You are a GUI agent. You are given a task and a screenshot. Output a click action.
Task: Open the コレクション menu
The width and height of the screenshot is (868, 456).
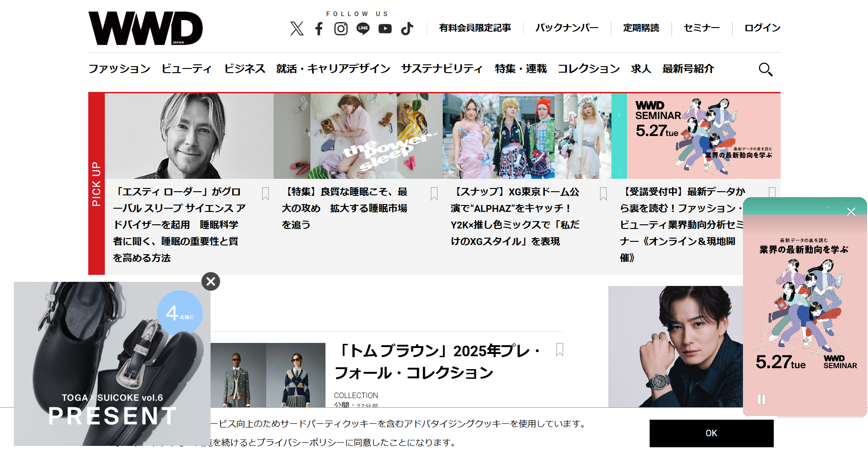[x=589, y=69]
